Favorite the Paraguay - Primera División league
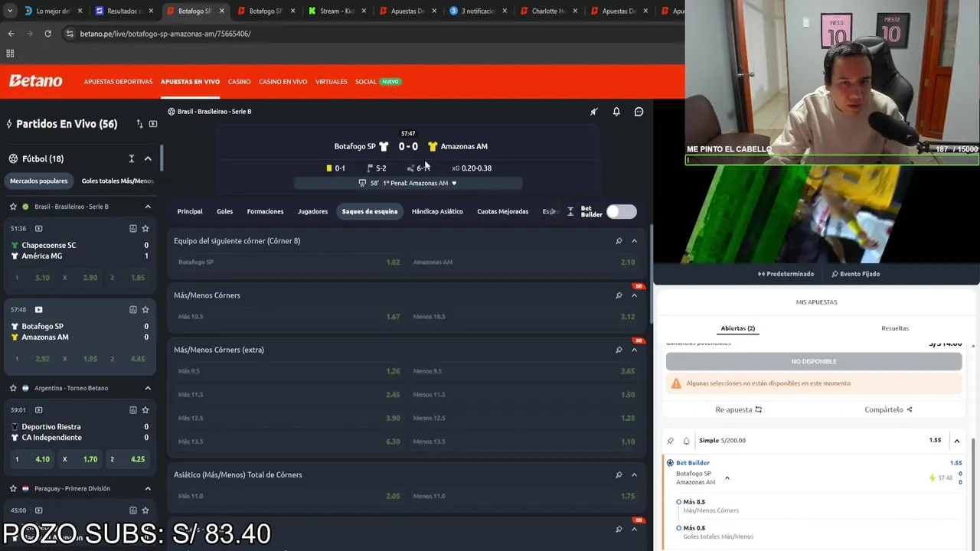980x551 pixels. 13,488
